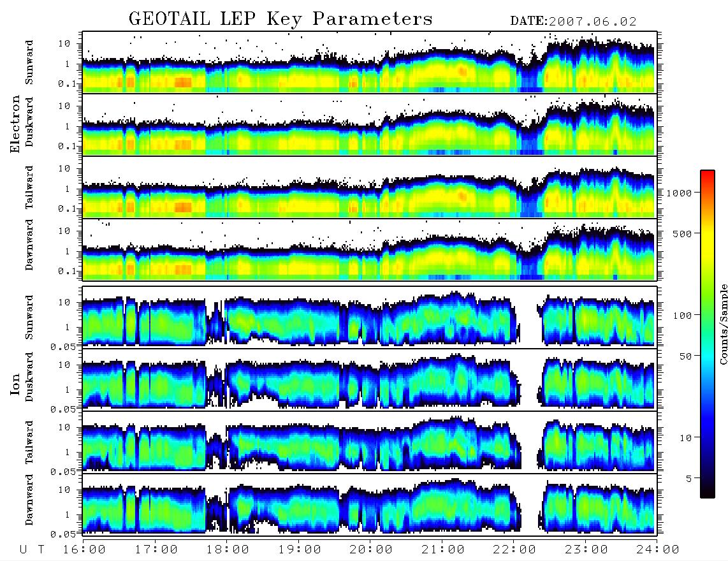This screenshot has height=561, width=728.
Task: Click the '20:00' time tick label
Action: (x=372, y=550)
